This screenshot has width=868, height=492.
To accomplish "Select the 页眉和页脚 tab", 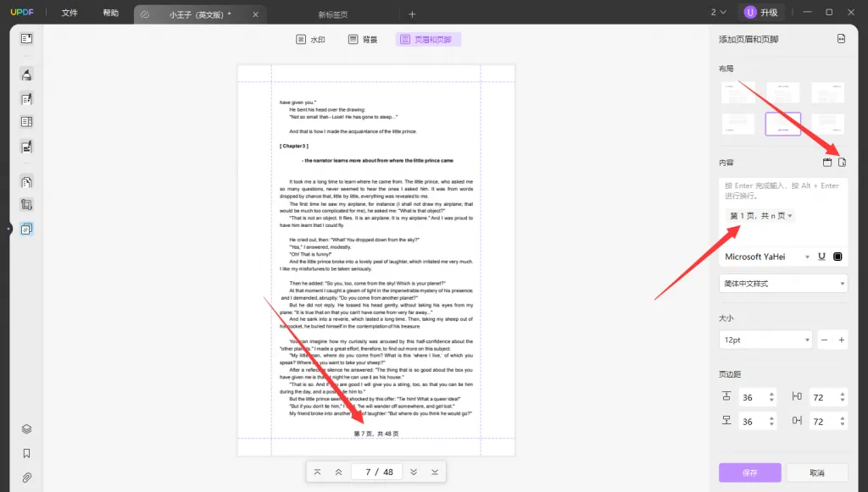I will 428,39.
